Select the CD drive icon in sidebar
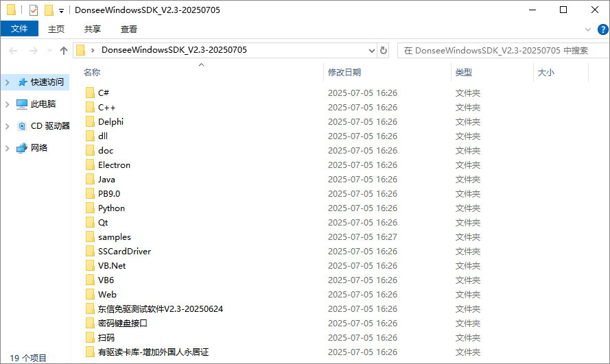The width and height of the screenshot is (610, 364). pyautogui.click(x=22, y=126)
